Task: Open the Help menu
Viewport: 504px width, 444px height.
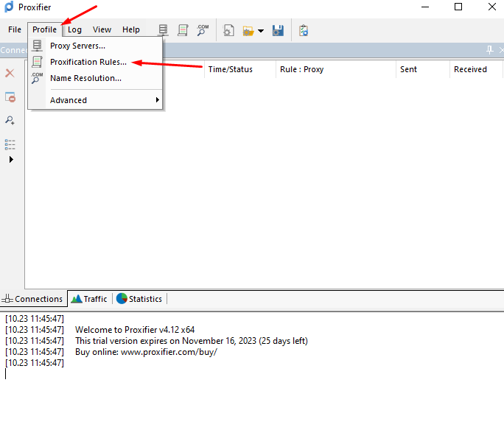Action: tap(131, 29)
